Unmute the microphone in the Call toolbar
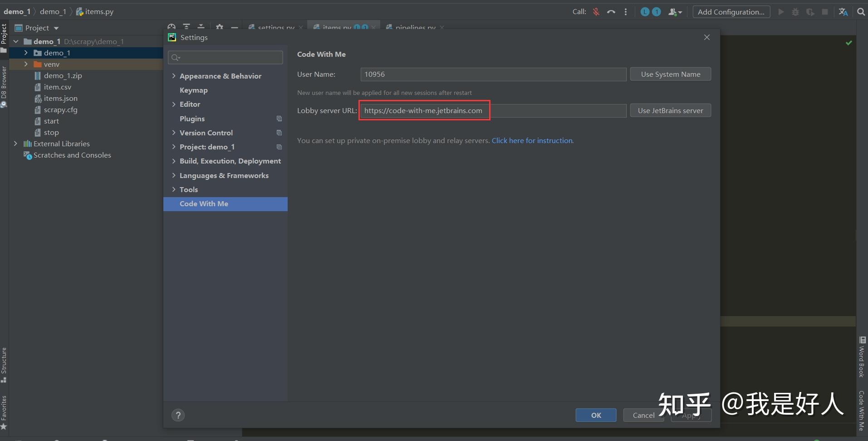 click(x=596, y=12)
